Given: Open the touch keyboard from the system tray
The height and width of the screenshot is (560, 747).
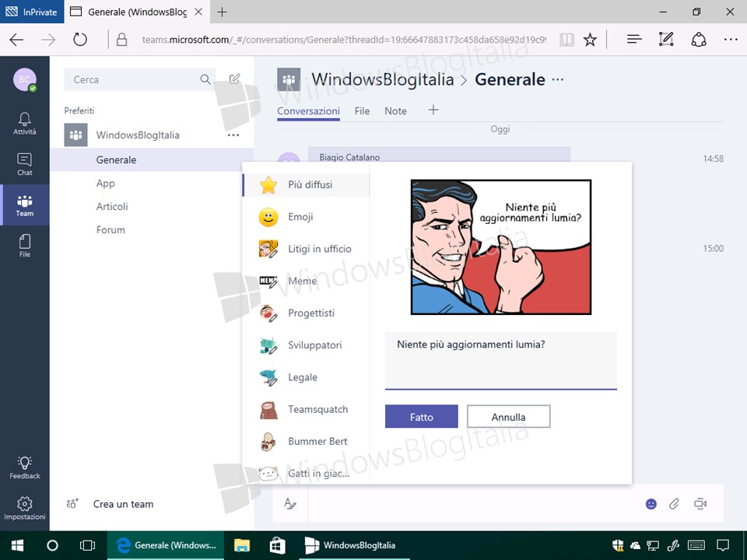Looking at the screenshot, I should (696, 545).
